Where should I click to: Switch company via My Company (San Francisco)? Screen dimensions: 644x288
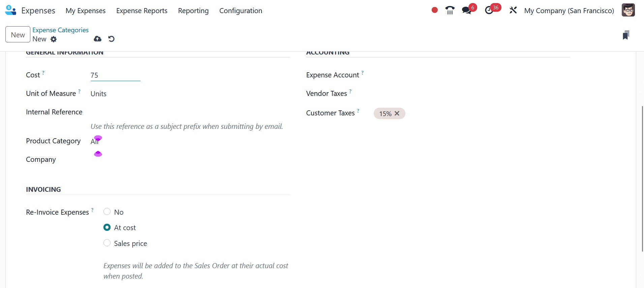[569, 10]
